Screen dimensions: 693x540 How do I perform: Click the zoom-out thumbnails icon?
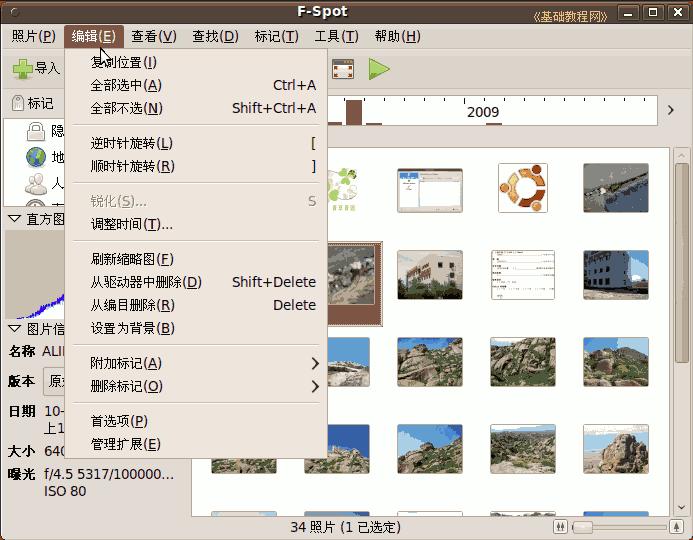(560, 527)
